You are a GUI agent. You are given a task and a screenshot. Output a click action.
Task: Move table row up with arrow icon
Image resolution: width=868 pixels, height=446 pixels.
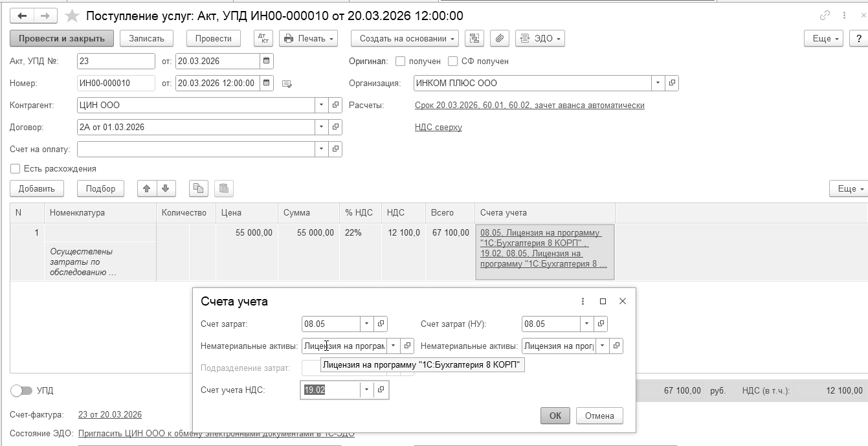(147, 188)
